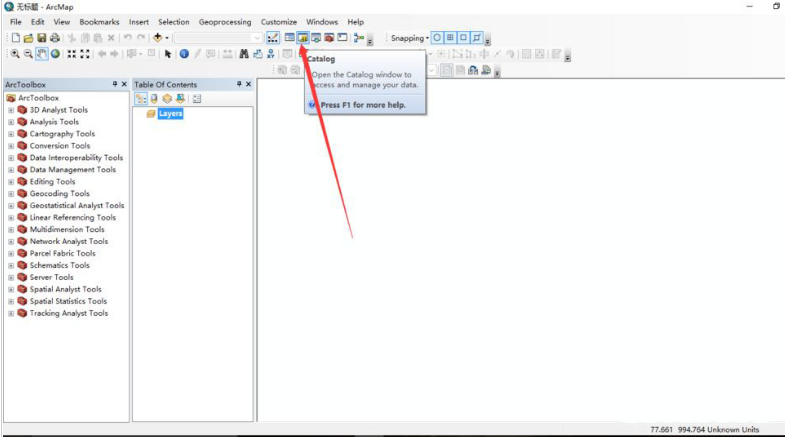Click the Find Route icon
Image resolution: width=785 pixels, height=437 pixels.
click(x=257, y=54)
